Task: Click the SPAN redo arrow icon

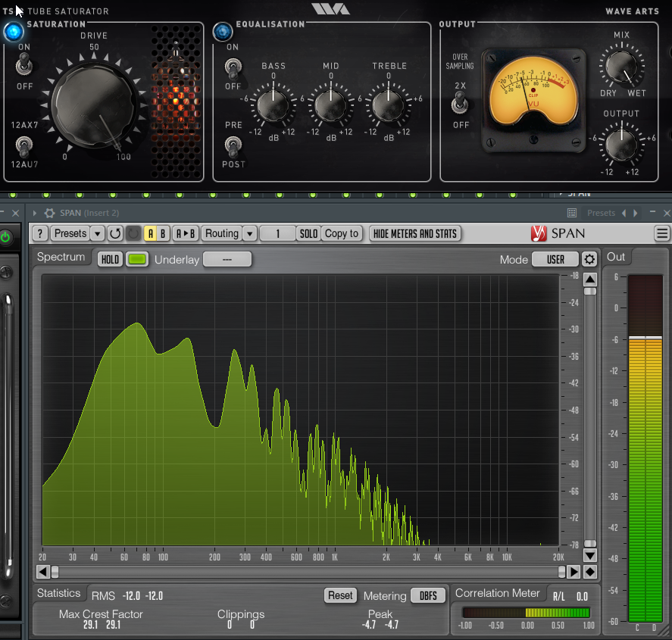Action: [x=133, y=233]
